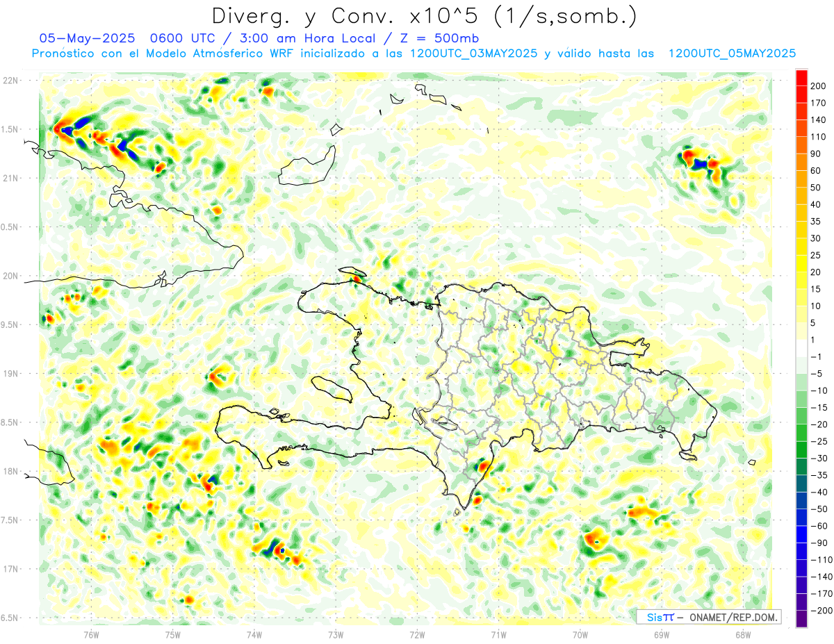Click the '75W' longitude label
The width and height of the screenshot is (834, 644).
(x=173, y=634)
